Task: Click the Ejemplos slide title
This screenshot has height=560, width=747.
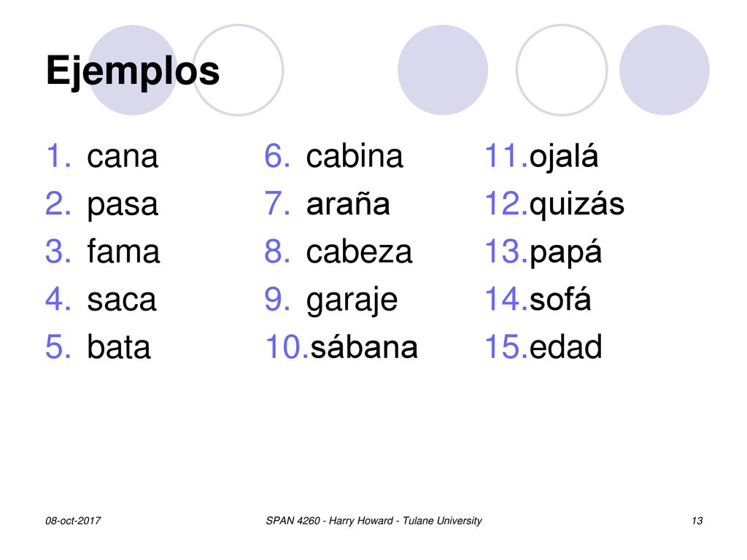Action: [x=133, y=71]
